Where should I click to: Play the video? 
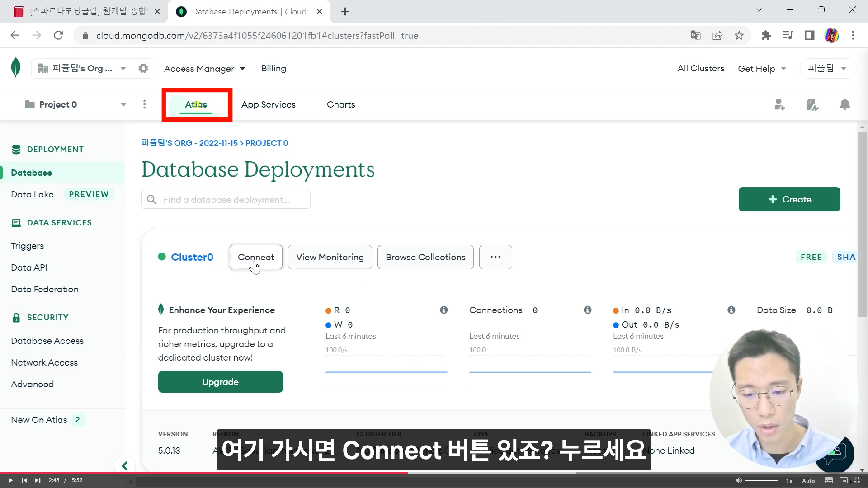click(10, 480)
